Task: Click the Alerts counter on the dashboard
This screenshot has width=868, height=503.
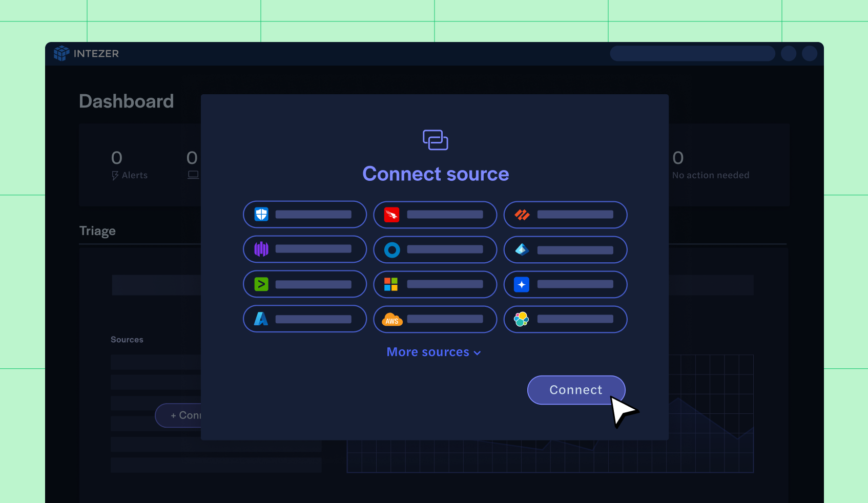Action: [129, 164]
